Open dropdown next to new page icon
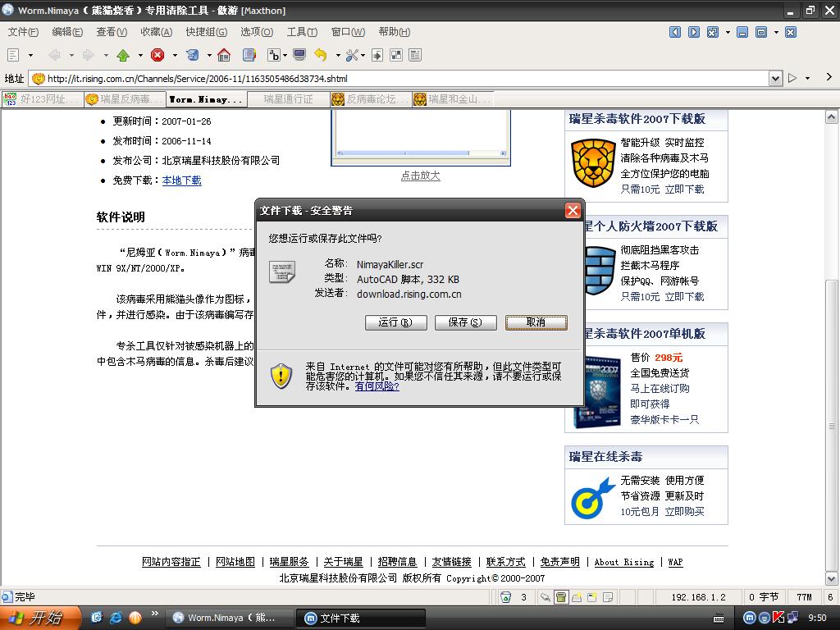Screen dimensions: 840x630 (x=30, y=55)
